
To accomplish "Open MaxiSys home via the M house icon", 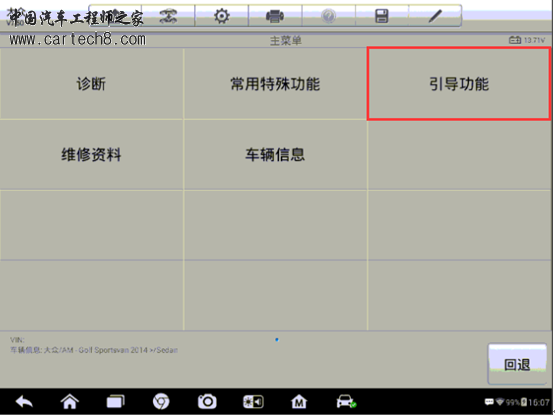I will point(299,402).
